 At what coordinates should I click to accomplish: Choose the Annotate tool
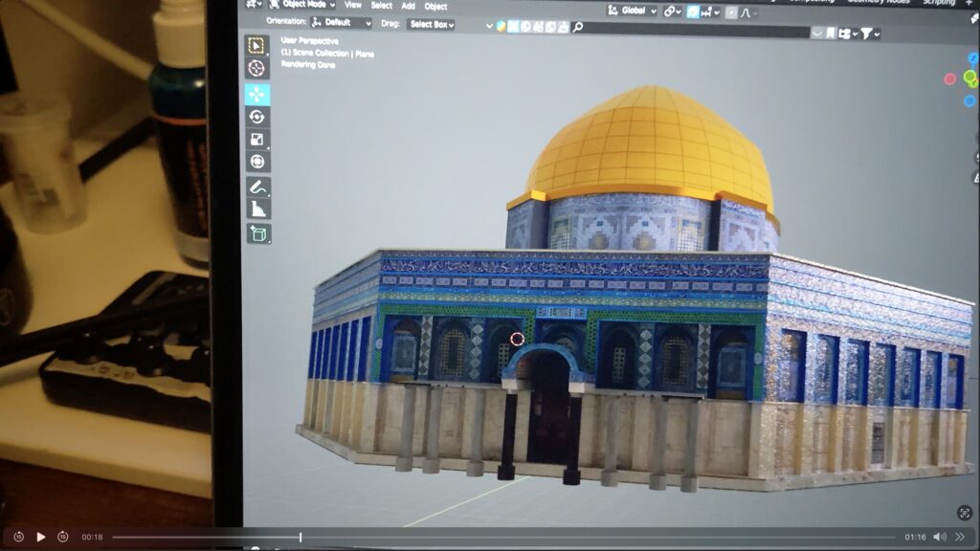coord(257,187)
